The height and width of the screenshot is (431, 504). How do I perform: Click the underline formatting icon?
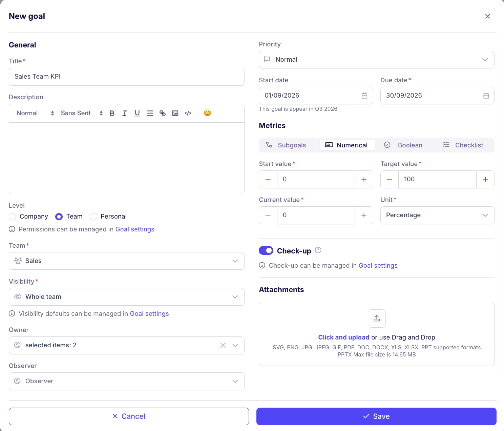click(137, 113)
